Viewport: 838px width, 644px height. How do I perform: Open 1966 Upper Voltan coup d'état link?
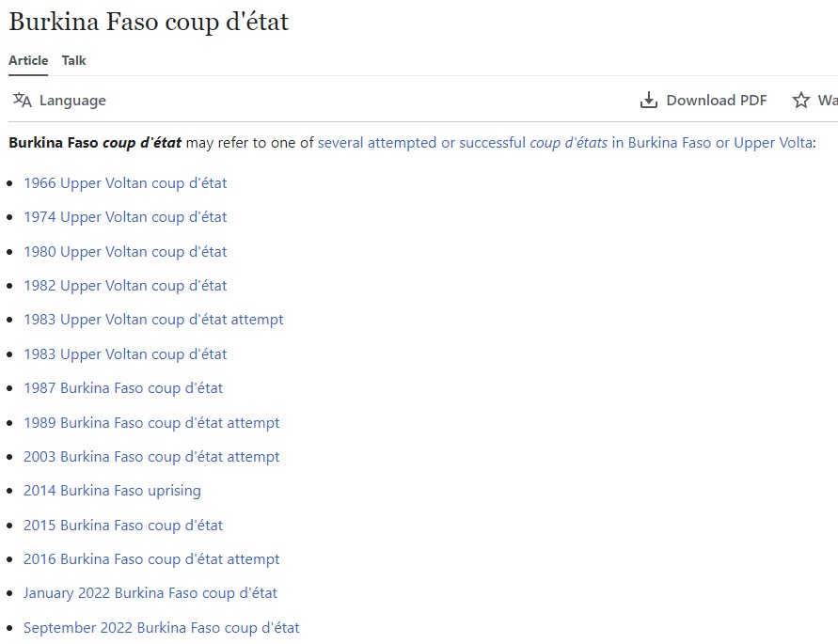tap(125, 183)
